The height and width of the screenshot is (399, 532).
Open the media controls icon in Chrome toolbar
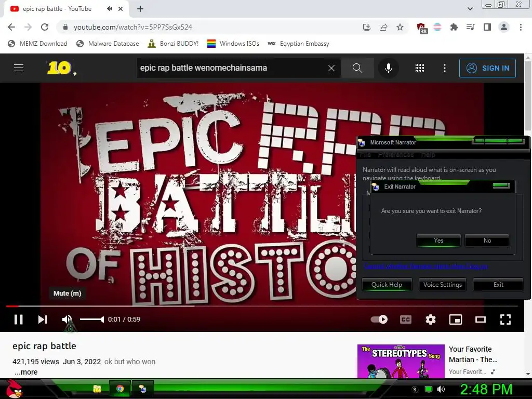point(470,27)
